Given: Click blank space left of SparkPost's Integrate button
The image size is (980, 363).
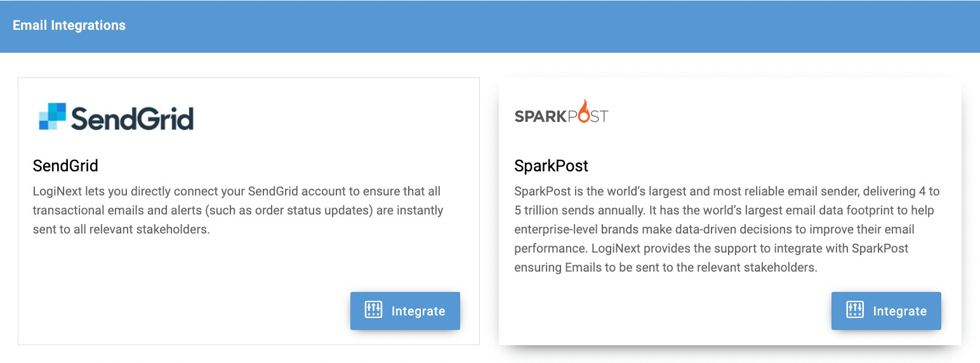Looking at the screenshot, I should (666, 311).
